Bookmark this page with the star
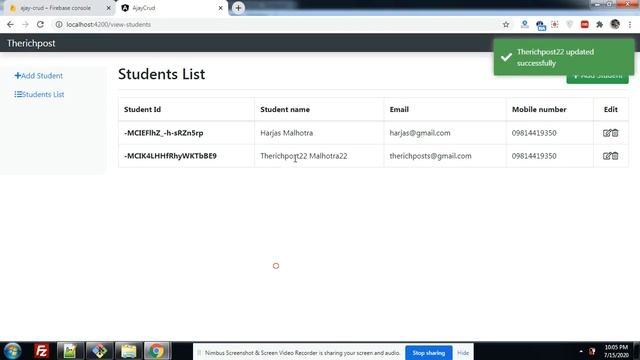Viewport: 640px width, 360px height. pos(506,24)
